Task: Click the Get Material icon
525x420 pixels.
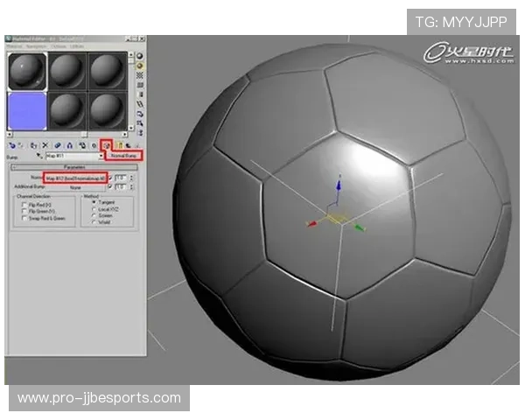Action: (x=12, y=145)
